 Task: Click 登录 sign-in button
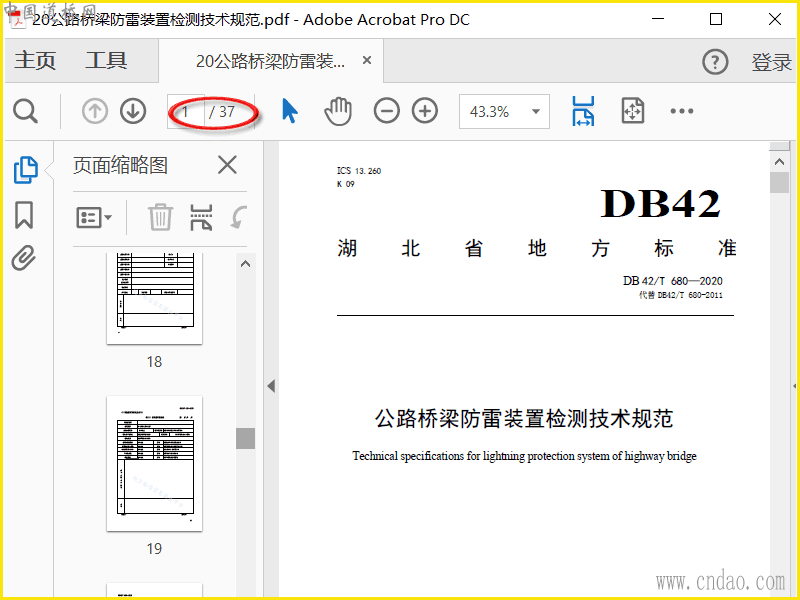pyautogui.click(x=771, y=62)
